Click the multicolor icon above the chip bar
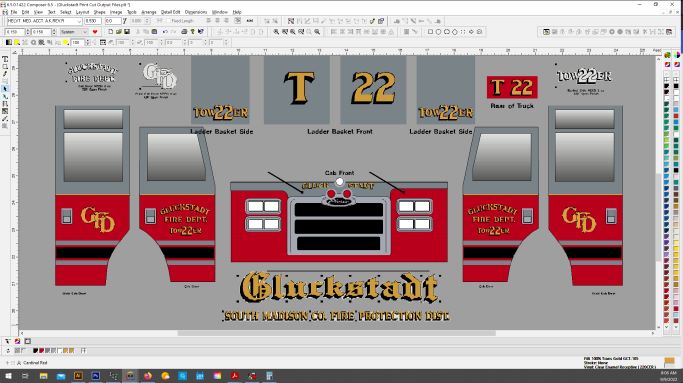This screenshot has height=383, width=683. tap(17, 341)
